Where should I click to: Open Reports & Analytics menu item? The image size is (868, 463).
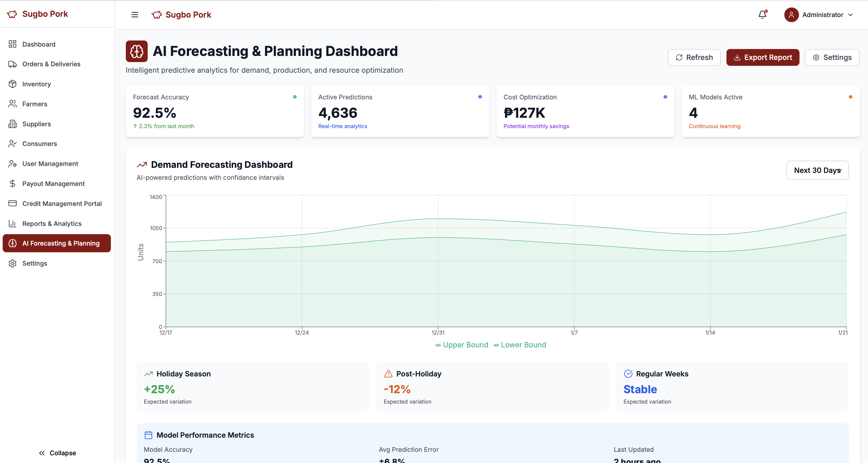click(x=52, y=223)
